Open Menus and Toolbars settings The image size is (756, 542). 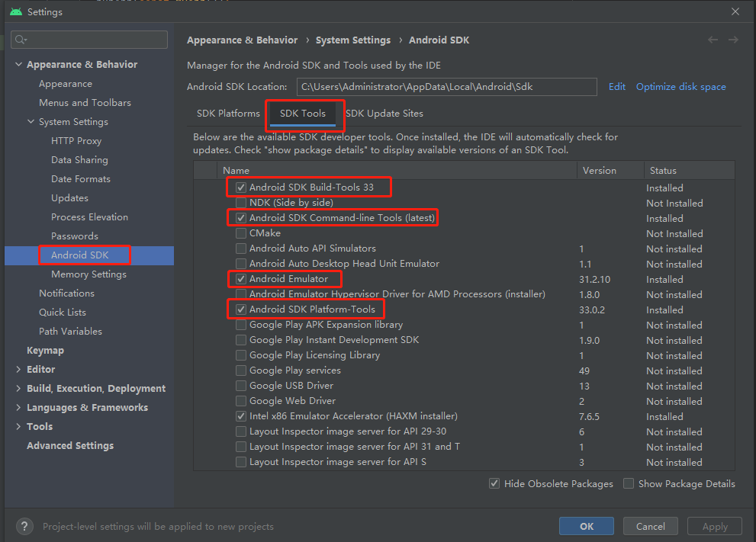coord(85,103)
